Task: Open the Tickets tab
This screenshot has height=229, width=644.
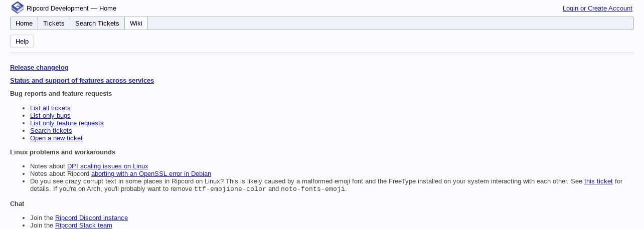Action: click(54, 24)
